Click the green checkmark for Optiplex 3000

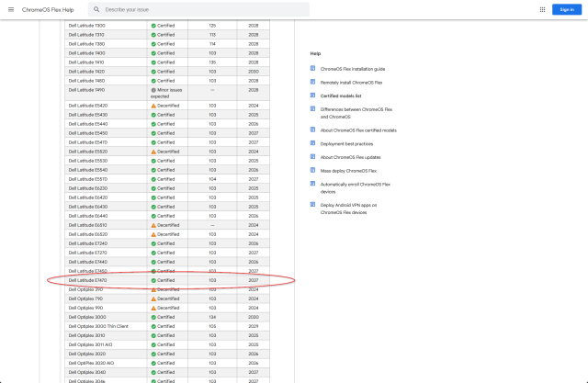point(153,317)
